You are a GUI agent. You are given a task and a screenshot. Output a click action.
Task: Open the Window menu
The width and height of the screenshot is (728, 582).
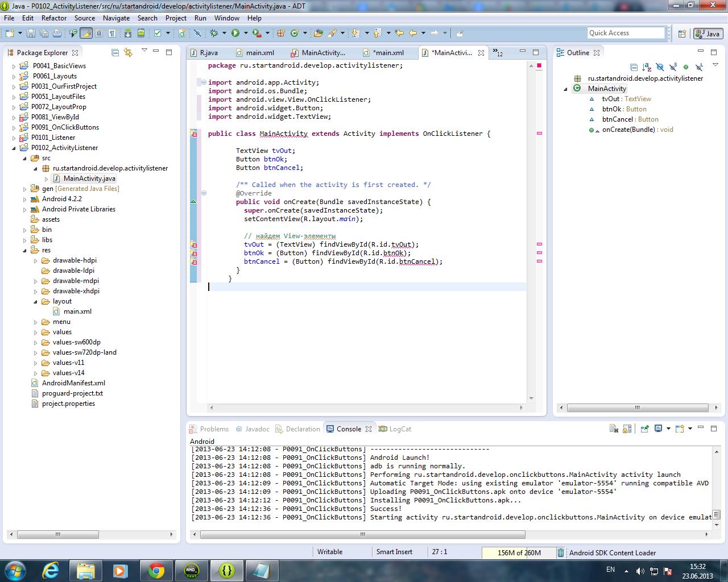click(x=226, y=18)
